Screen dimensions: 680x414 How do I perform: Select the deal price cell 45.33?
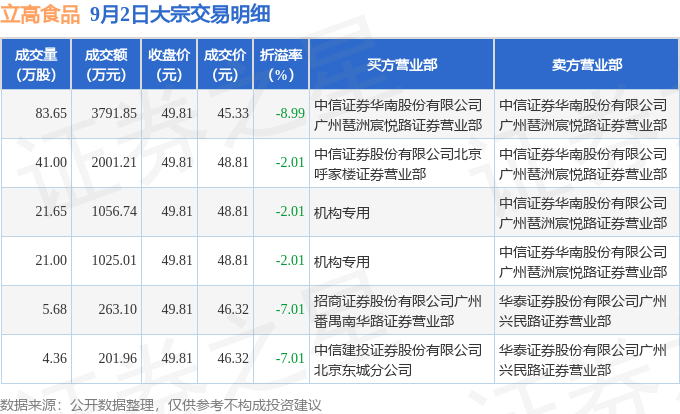point(233,114)
